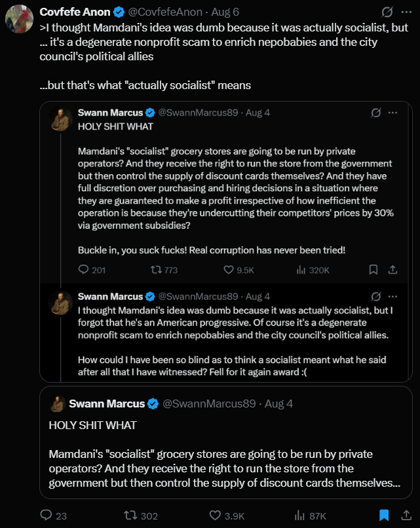
Task: Retweet the Covfefe Anon post
Action: pos(140,516)
